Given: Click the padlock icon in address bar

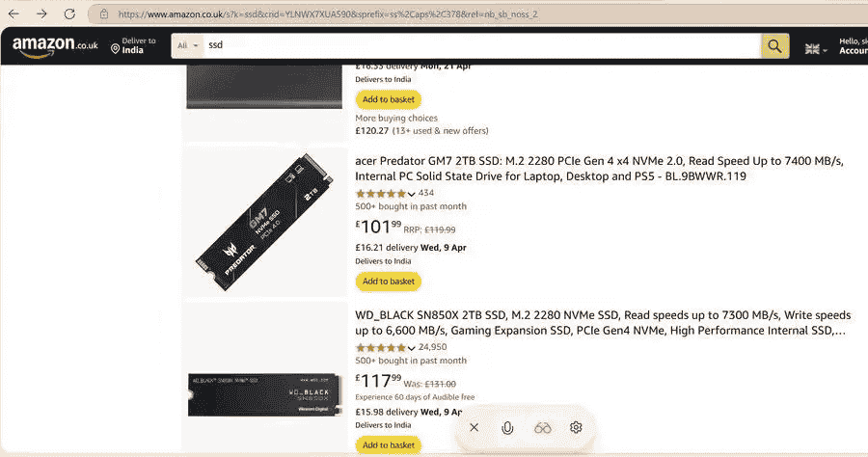Looking at the screenshot, I should pyautogui.click(x=103, y=13).
